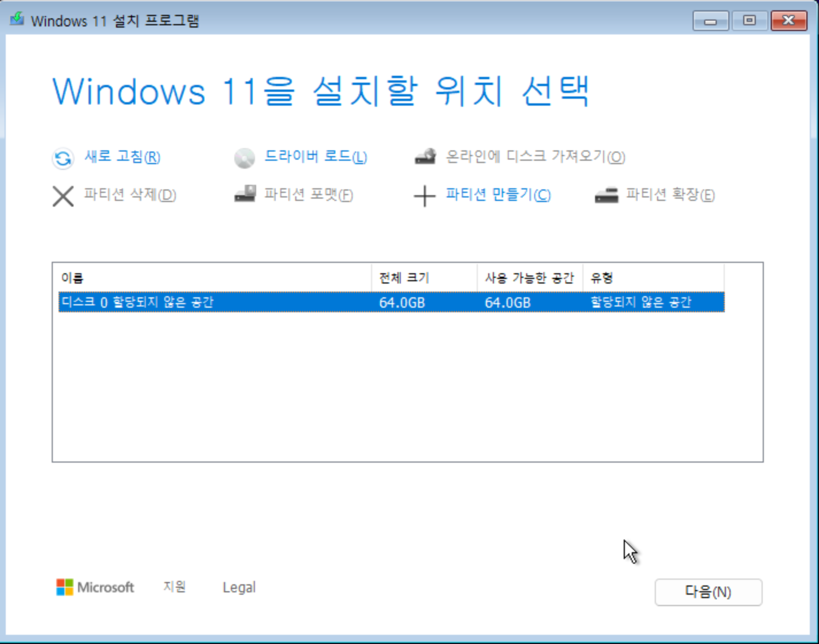This screenshot has width=819, height=644.
Task: Choose 파티션 포맷(F) text
Action: (x=308, y=195)
